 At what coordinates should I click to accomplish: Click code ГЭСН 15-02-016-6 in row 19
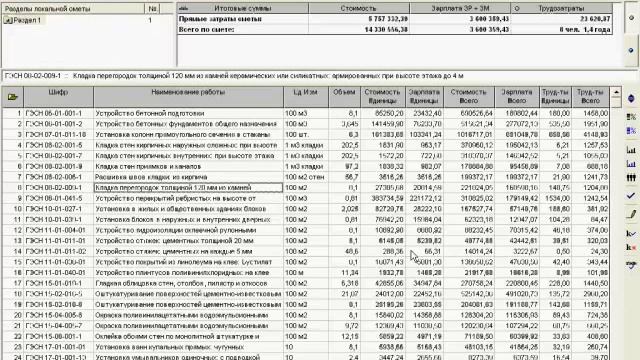pyautogui.click(x=53, y=304)
